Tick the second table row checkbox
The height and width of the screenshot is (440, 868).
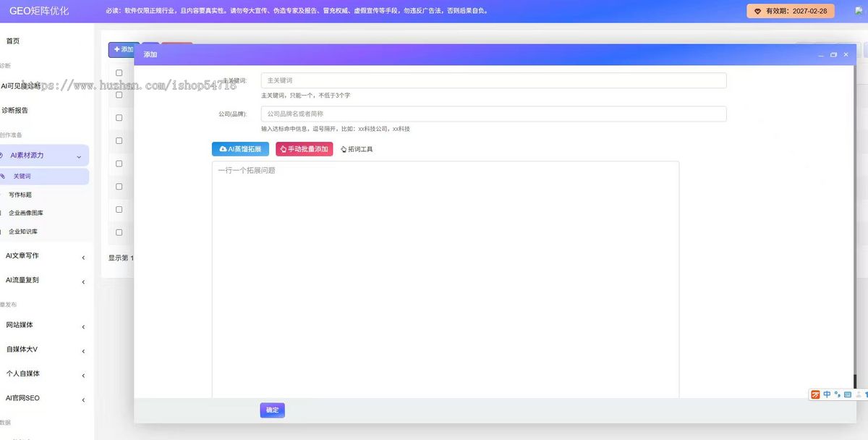coord(119,117)
